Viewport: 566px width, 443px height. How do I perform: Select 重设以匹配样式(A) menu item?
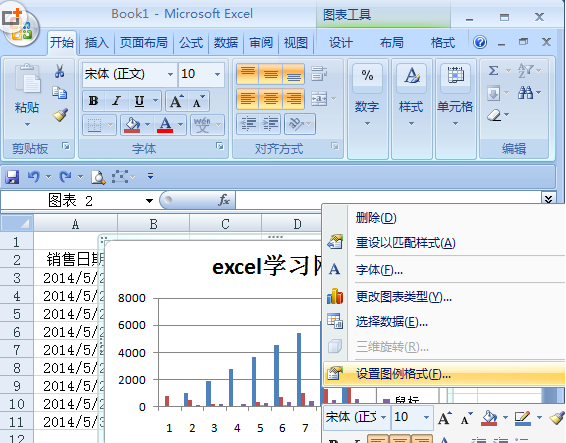pyautogui.click(x=444, y=243)
